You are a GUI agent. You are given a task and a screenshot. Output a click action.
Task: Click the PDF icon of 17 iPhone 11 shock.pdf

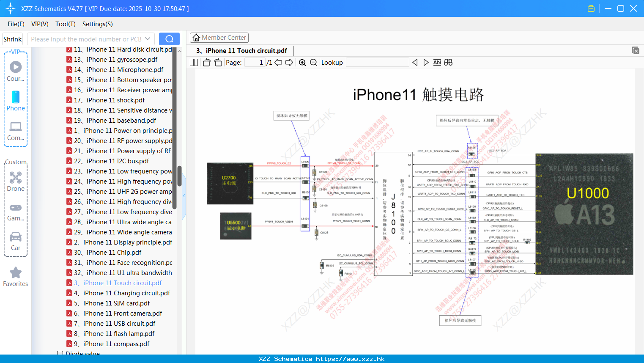pos(69,100)
